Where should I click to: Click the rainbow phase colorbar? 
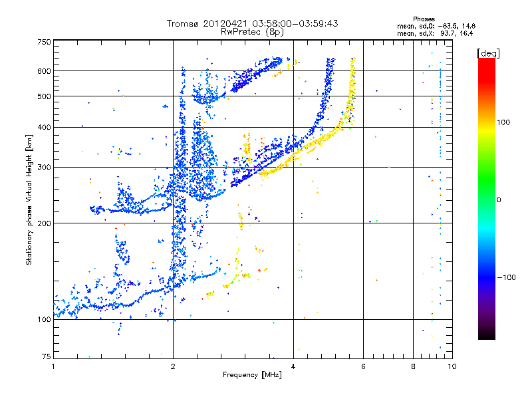(487, 199)
